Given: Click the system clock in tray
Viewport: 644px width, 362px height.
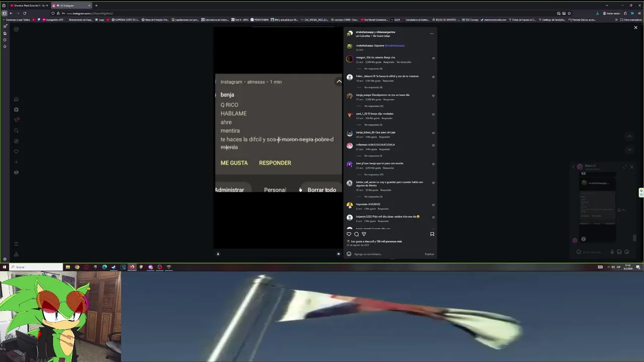Looking at the screenshot, I should pos(628,266).
